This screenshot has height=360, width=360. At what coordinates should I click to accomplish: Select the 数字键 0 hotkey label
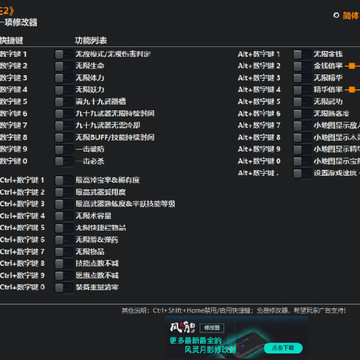pyautogui.click(x=13, y=161)
